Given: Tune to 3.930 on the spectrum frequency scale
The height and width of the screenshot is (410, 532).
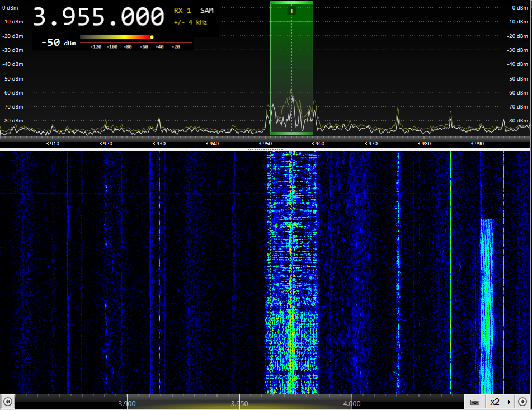Looking at the screenshot, I should pyautogui.click(x=159, y=143).
